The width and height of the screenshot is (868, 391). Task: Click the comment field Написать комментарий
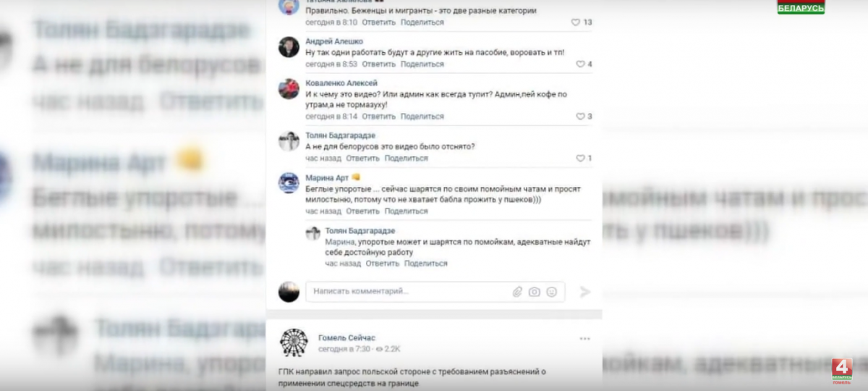coord(409,291)
